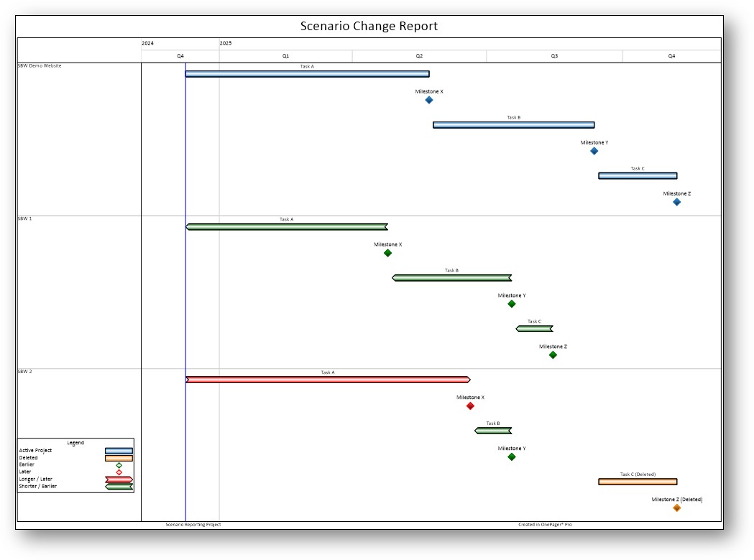Click the Longer / Later legend label
Screen dimensions: 754x560
(36, 479)
